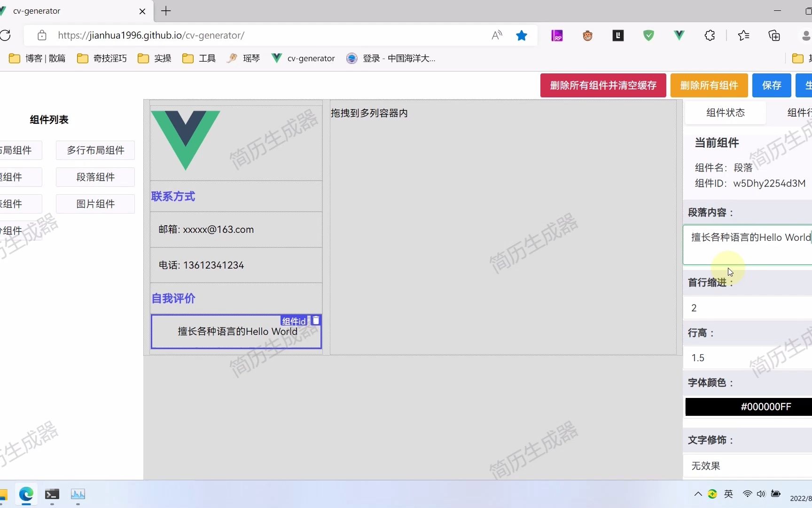This screenshot has width=812, height=508.
Task: Open the favorites list star icon
Action: pos(743,35)
